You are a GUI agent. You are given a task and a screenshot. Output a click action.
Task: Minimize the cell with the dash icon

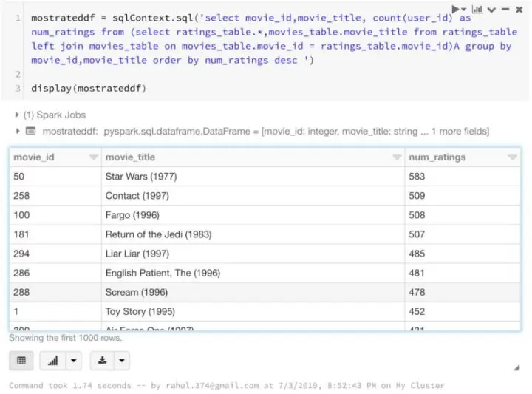click(505, 10)
